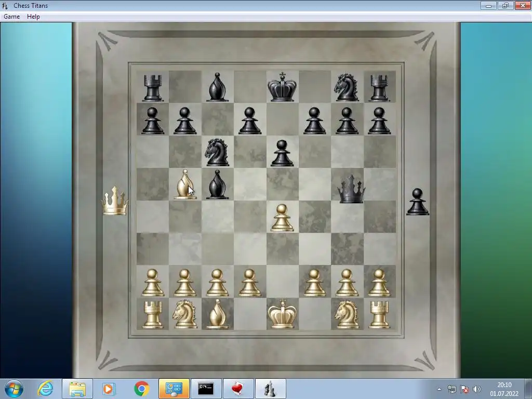
Task: Click the black king on e8
Action: [x=282, y=87]
